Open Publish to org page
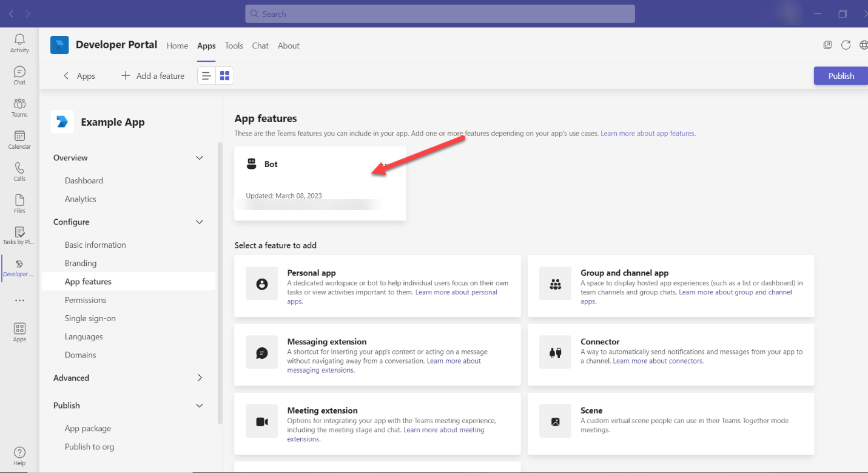868x473 pixels. point(89,447)
